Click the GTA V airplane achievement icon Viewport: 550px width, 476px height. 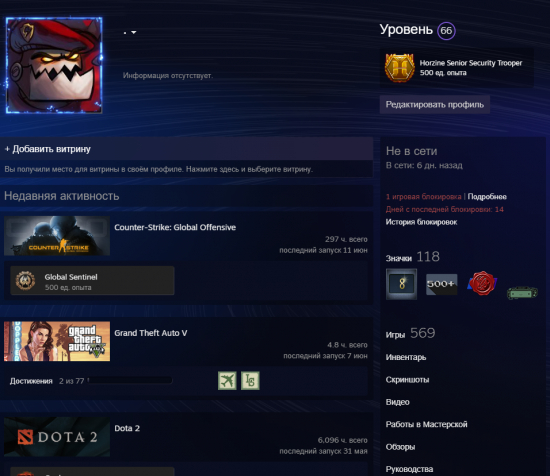(x=227, y=381)
